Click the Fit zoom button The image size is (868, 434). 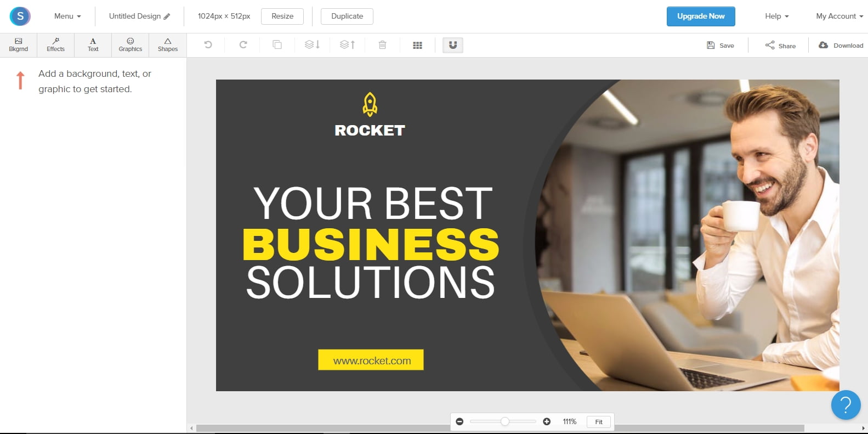pyautogui.click(x=599, y=421)
